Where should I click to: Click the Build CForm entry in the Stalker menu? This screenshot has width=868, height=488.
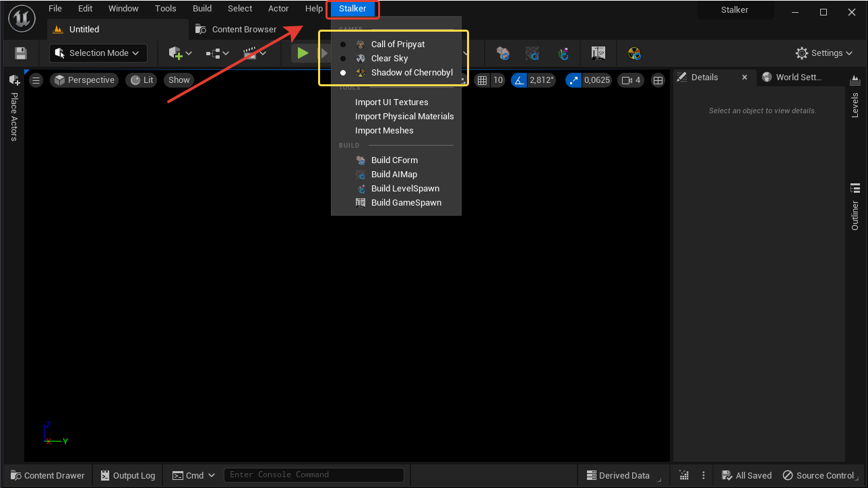(x=396, y=160)
